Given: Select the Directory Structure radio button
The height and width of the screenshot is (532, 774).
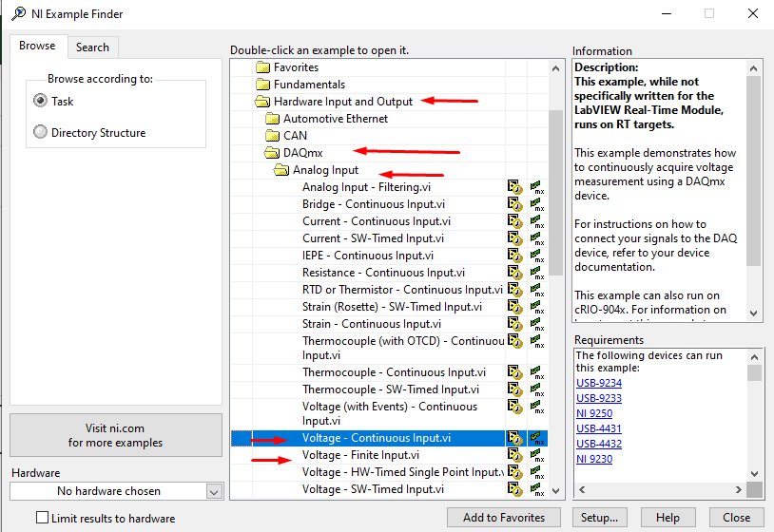Looking at the screenshot, I should [41, 132].
